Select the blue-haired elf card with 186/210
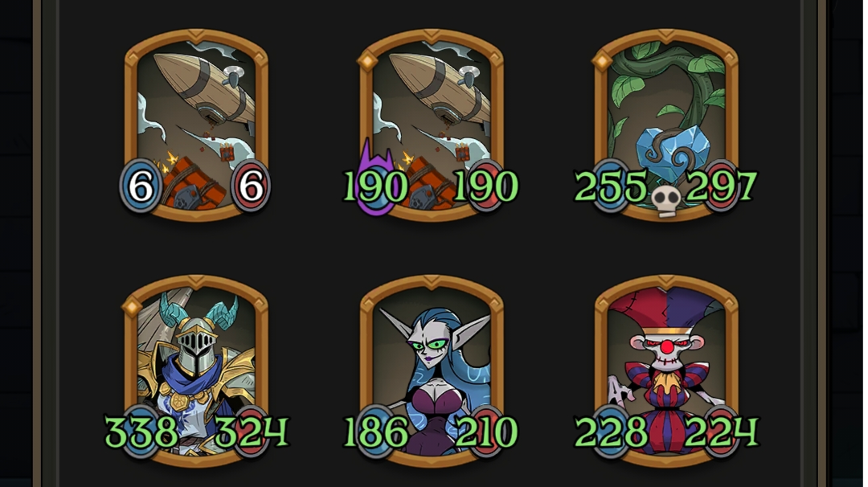Screen dimensions: 868x487 tap(432, 371)
